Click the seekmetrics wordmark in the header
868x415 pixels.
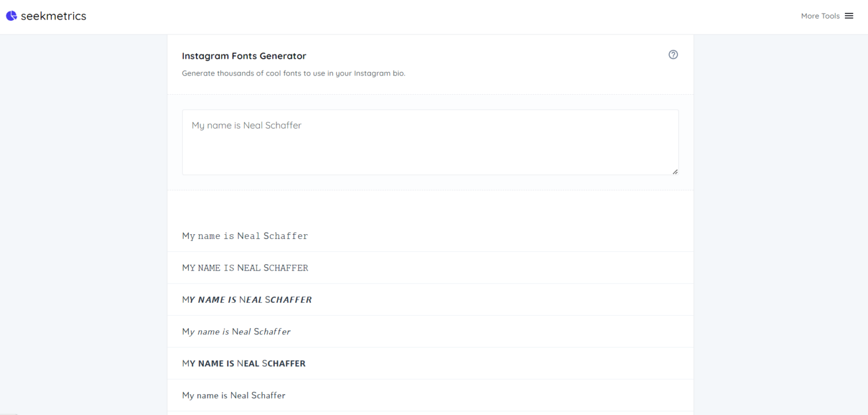click(x=55, y=16)
